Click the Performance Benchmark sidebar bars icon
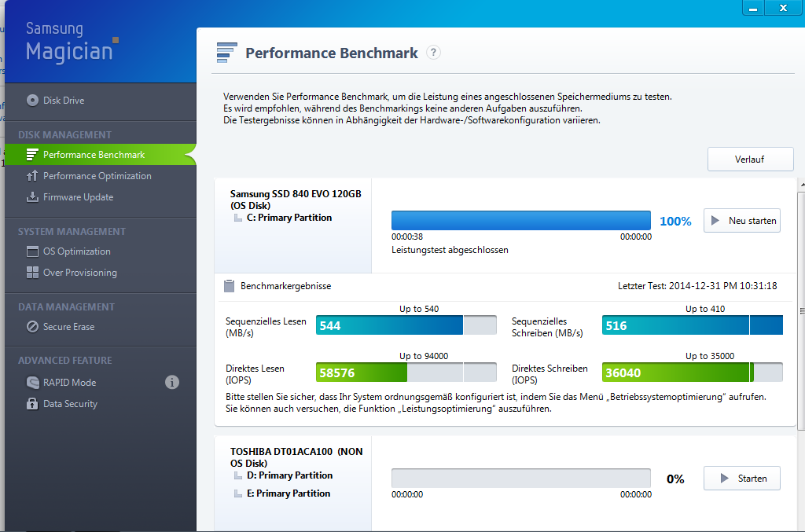 point(32,155)
